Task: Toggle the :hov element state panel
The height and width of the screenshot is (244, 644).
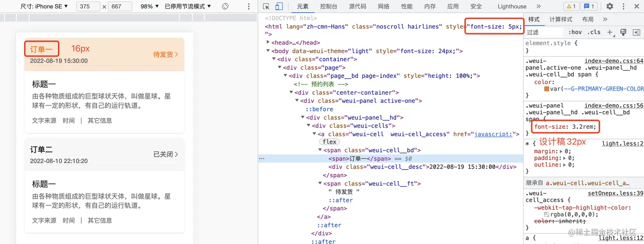Action: [575, 32]
